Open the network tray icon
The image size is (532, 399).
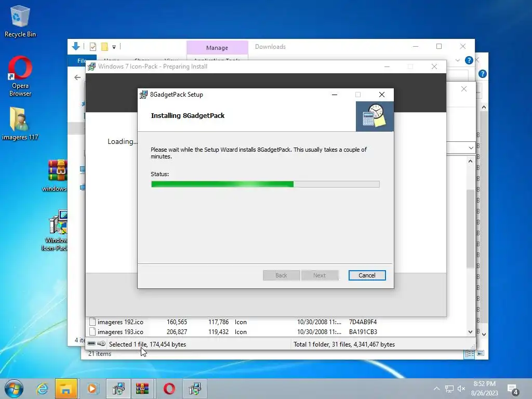pos(449,389)
